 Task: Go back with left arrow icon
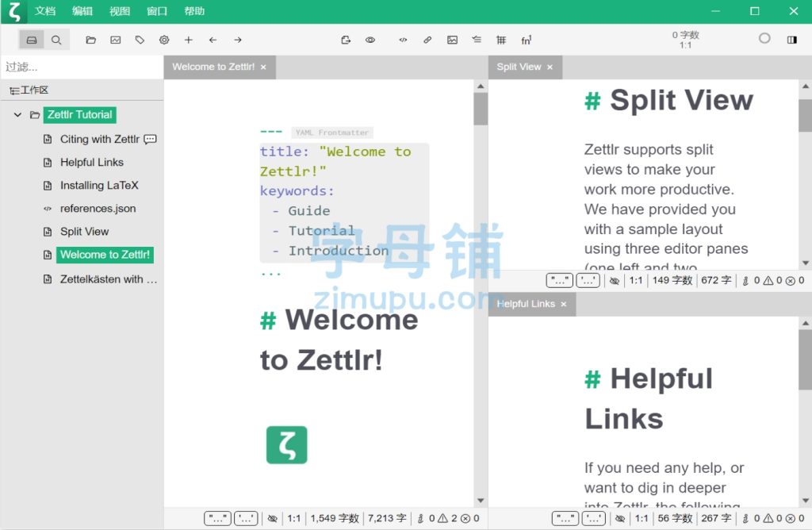click(x=213, y=40)
